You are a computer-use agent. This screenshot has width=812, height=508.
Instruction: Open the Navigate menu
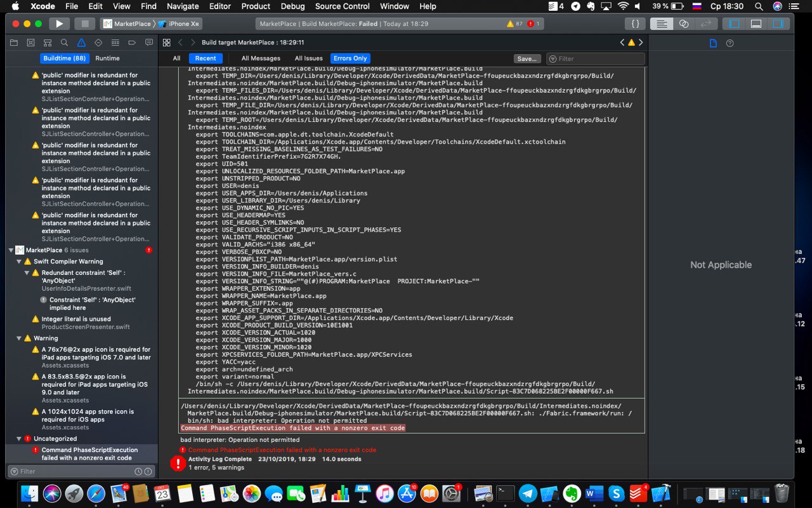[x=183, y=6]
